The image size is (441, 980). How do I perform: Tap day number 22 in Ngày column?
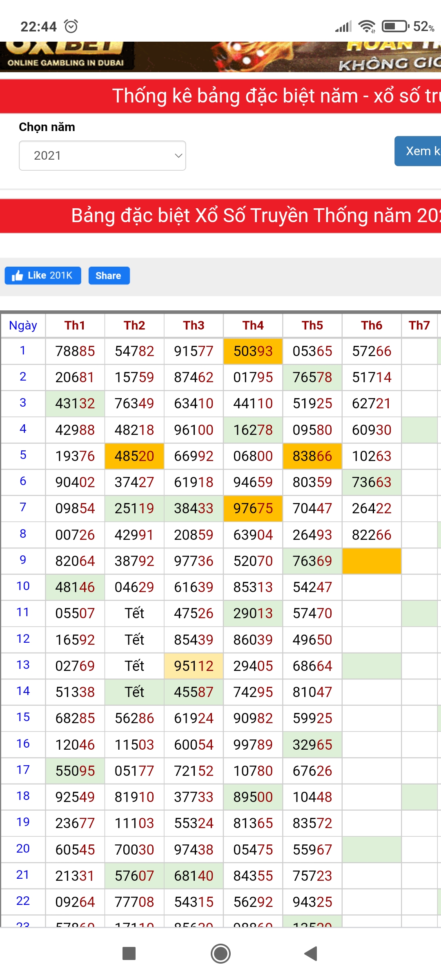(x=23, y=901)
